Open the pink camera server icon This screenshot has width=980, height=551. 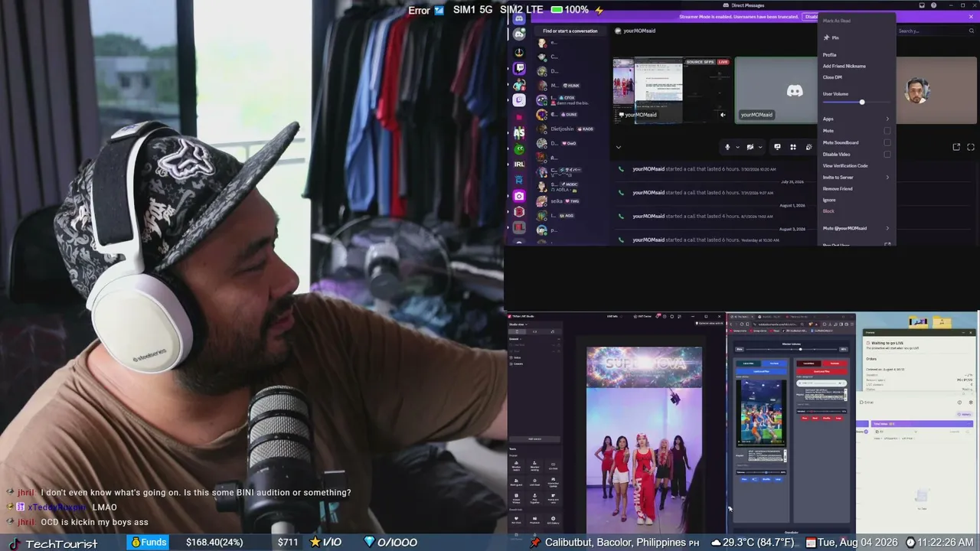point(519,196)
